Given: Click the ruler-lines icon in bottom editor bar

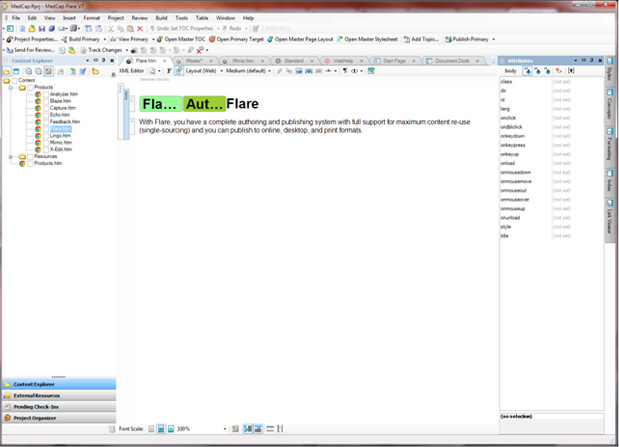Looking at the screenshot, I should coord(270,429).
